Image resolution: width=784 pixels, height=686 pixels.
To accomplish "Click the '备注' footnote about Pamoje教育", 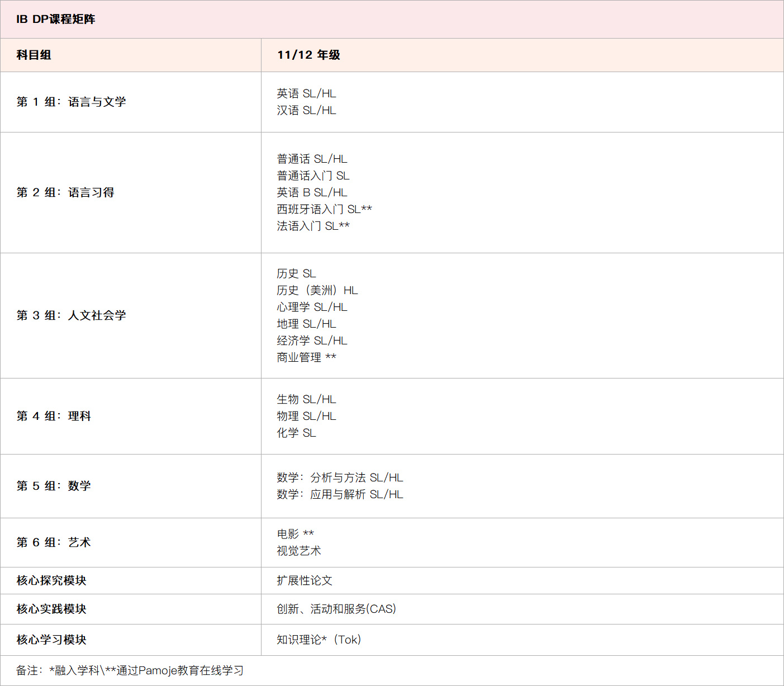I will coord(130,670).
